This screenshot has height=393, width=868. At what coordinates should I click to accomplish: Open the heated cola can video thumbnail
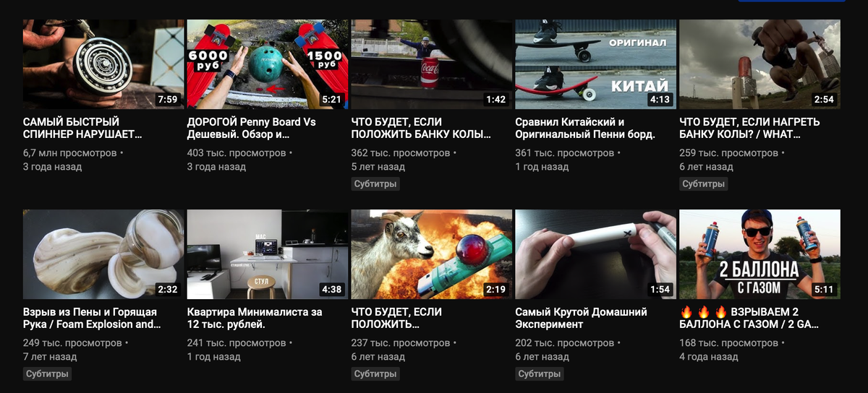760,64
